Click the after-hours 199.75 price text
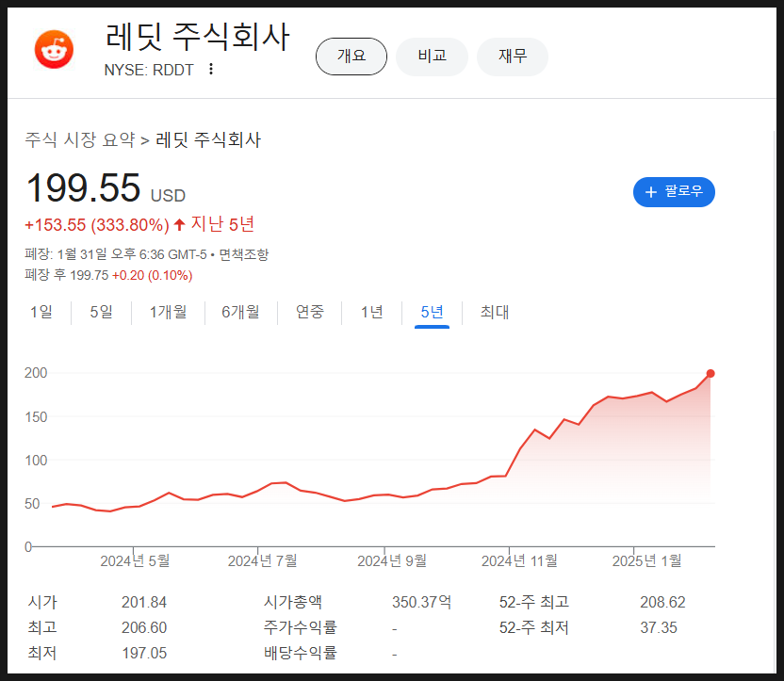 coord(89,275)
